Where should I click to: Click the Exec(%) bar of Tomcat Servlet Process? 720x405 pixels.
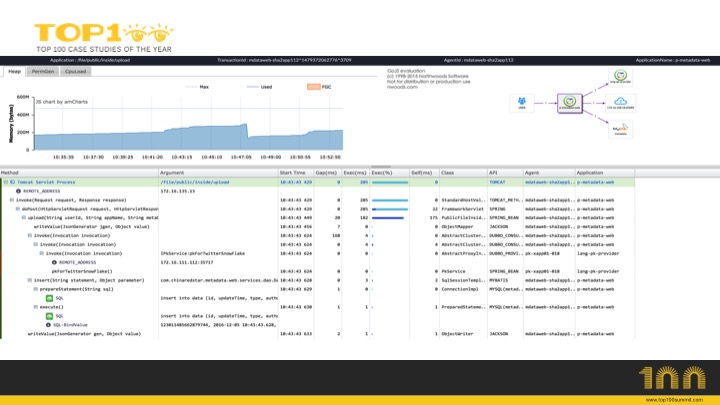coord(390,182)
